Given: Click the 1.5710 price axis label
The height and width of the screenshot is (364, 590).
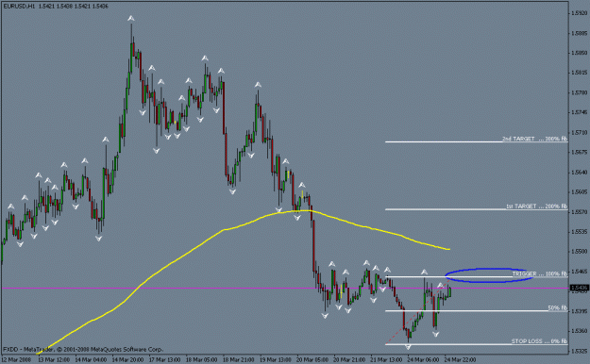Looking at the screenshot, I should [x=579, y=132].
